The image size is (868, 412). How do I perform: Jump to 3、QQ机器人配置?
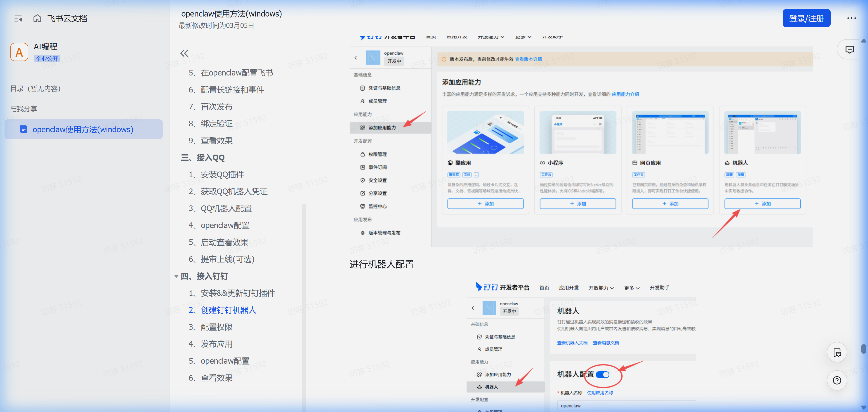click(220, 209)
